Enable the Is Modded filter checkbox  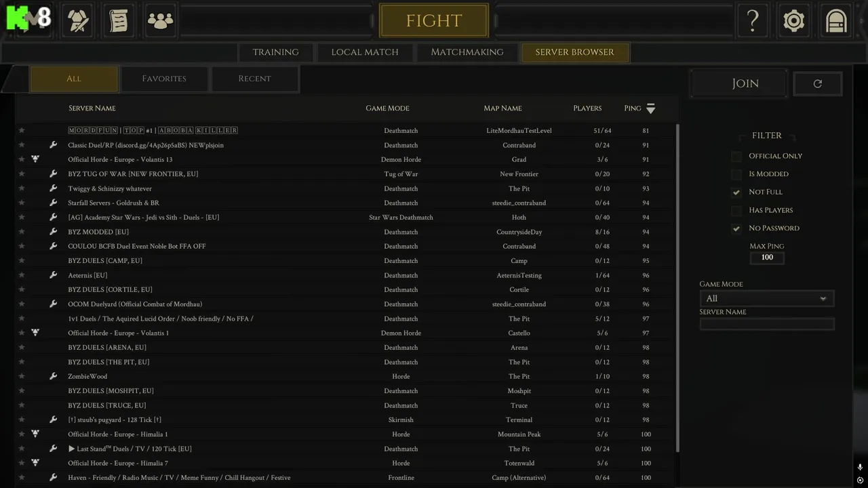click(736, 174)
